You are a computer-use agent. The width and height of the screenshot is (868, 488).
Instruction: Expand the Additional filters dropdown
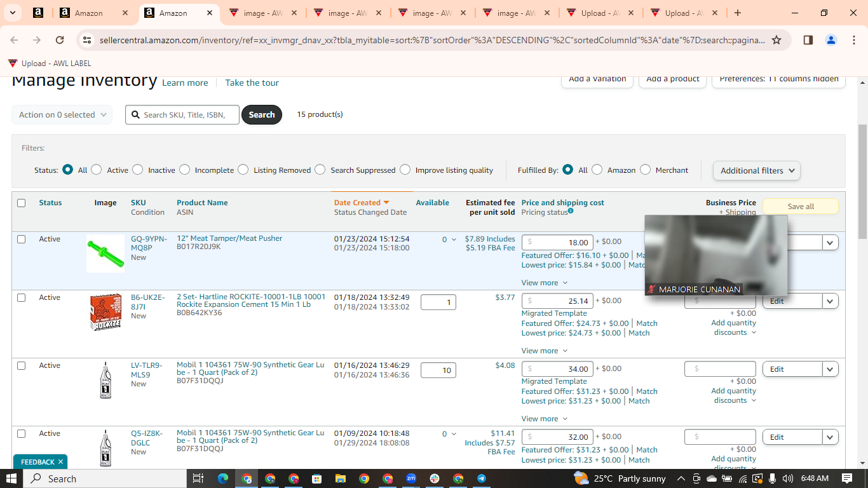click(757, 170)
